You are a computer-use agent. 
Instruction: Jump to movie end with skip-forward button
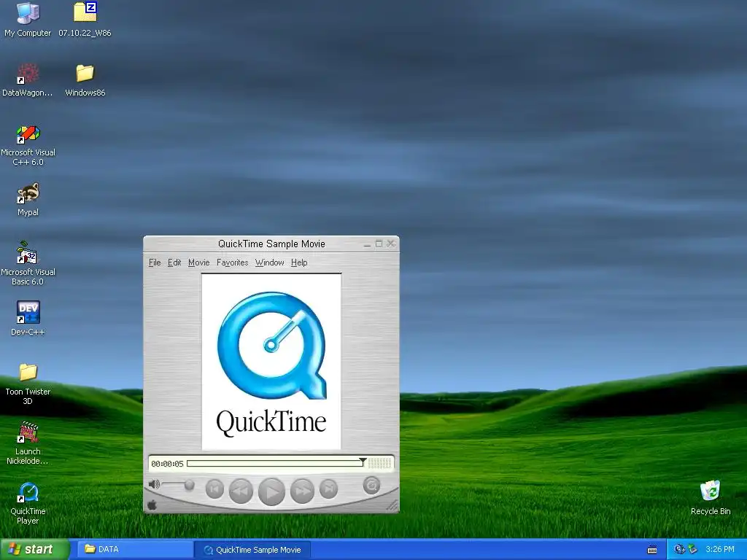329,489
